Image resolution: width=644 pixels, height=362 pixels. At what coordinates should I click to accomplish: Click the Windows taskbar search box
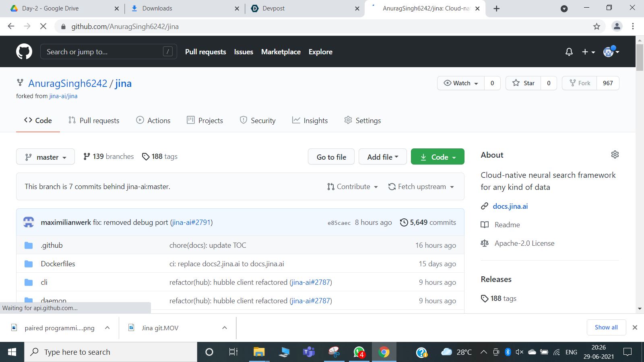tap(111, 352)
